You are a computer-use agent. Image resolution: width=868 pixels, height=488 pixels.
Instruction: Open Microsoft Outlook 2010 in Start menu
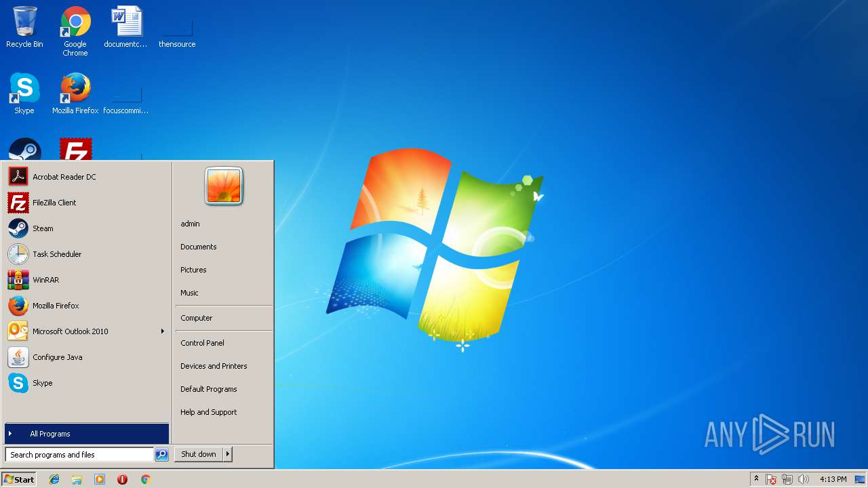pos(86,331)
